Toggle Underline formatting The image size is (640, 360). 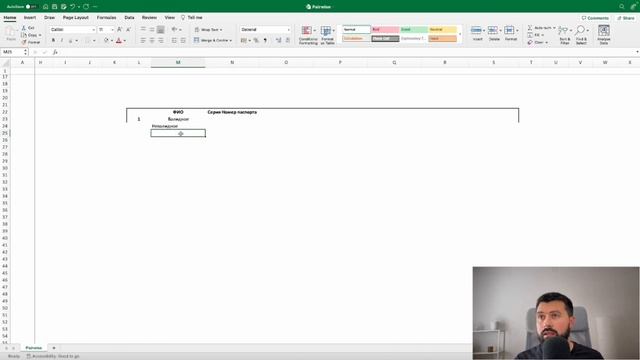coord(70,40)
